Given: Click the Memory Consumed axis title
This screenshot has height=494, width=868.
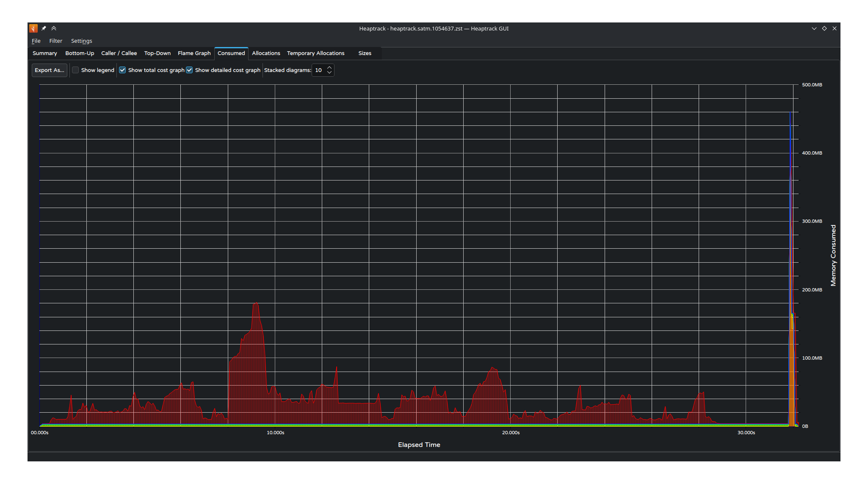Looking at the screenshot, I should pos(833,255).
